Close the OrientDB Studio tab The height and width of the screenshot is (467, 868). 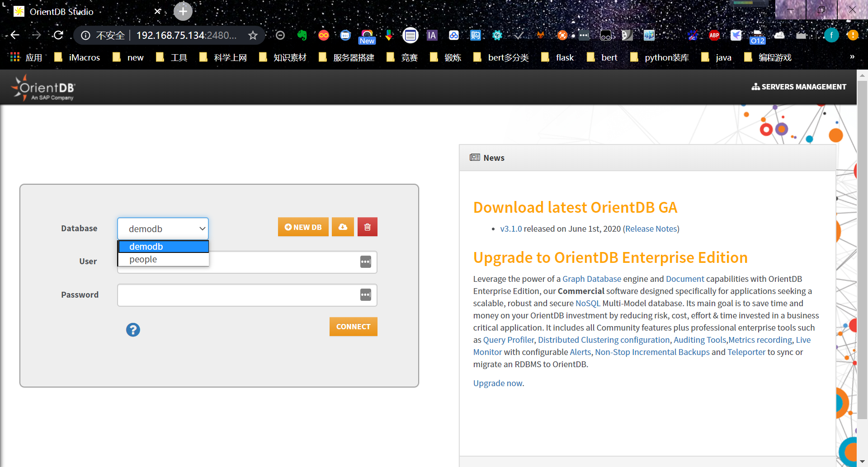point(157,11)
